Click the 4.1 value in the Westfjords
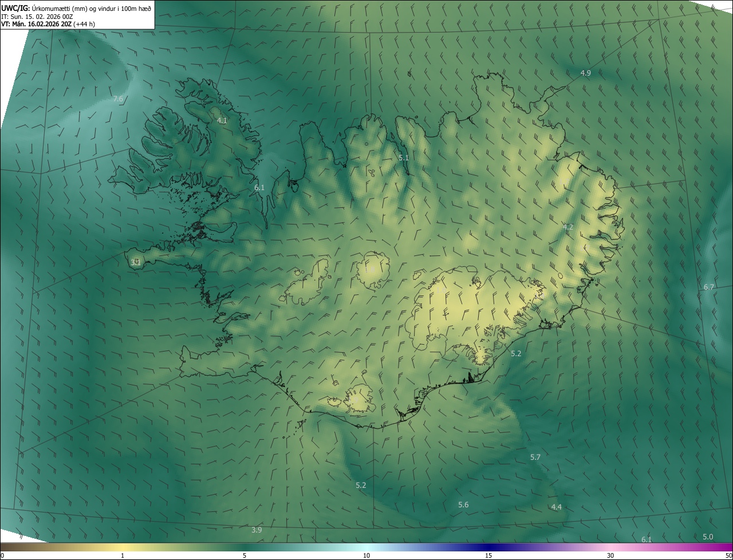This screenshot has height=560, width=733. pyautogui.click(x=222, y=121)
